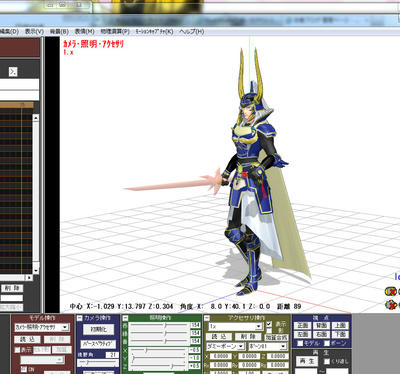Enable the モデル checkbox in 視点 panel
The width and height of the screenshot is (400, 374).
300,343
